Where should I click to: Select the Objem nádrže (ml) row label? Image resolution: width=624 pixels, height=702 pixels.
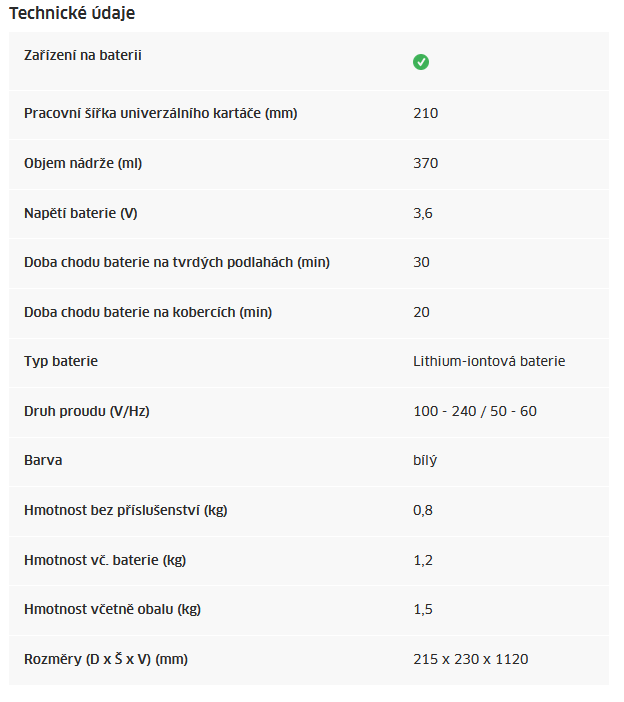click(x=83, y=163)
